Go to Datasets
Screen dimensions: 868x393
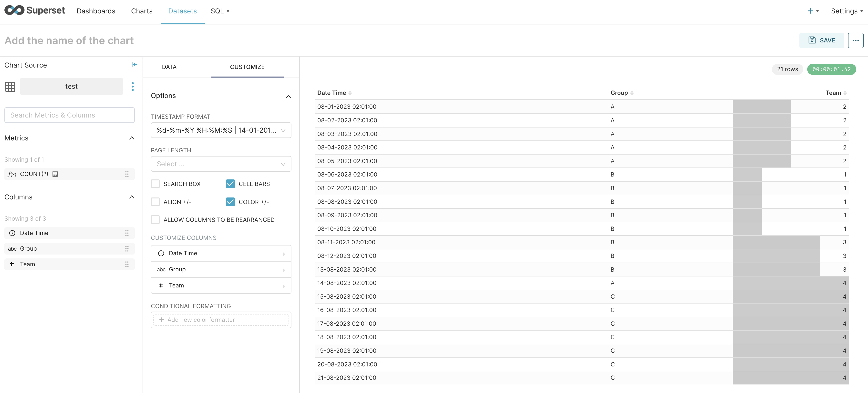(x=182, y=11)
